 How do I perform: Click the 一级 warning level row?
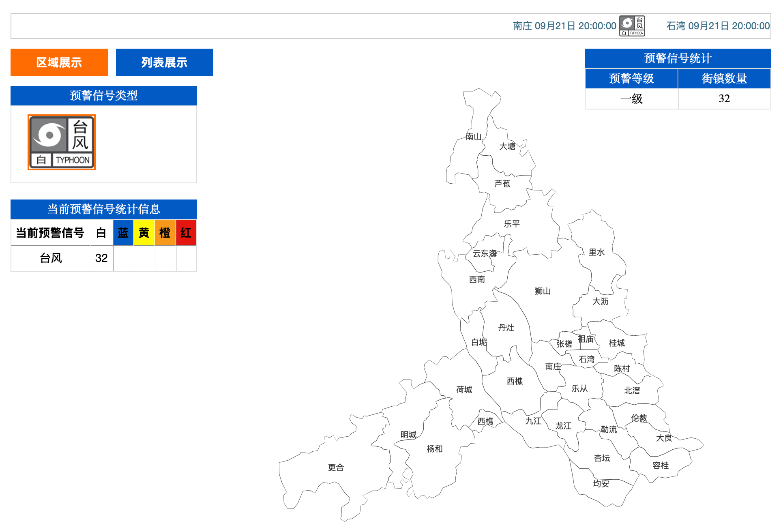coord(678,99)
